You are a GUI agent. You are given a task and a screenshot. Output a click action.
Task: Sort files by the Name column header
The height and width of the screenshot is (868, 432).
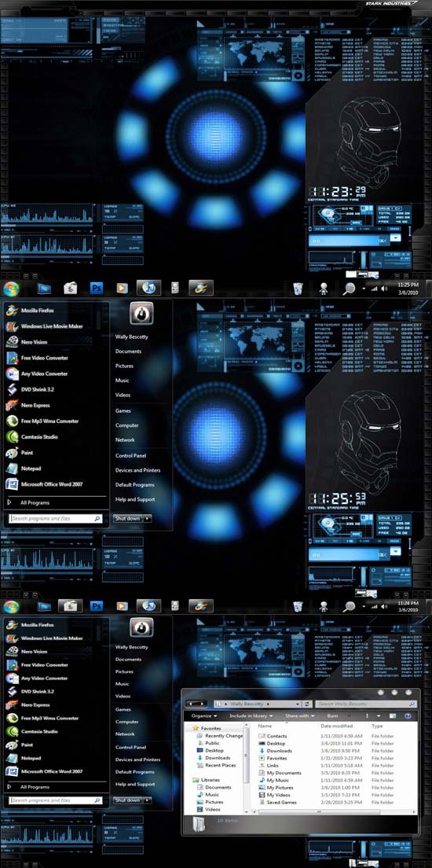(x=265, y=726)
